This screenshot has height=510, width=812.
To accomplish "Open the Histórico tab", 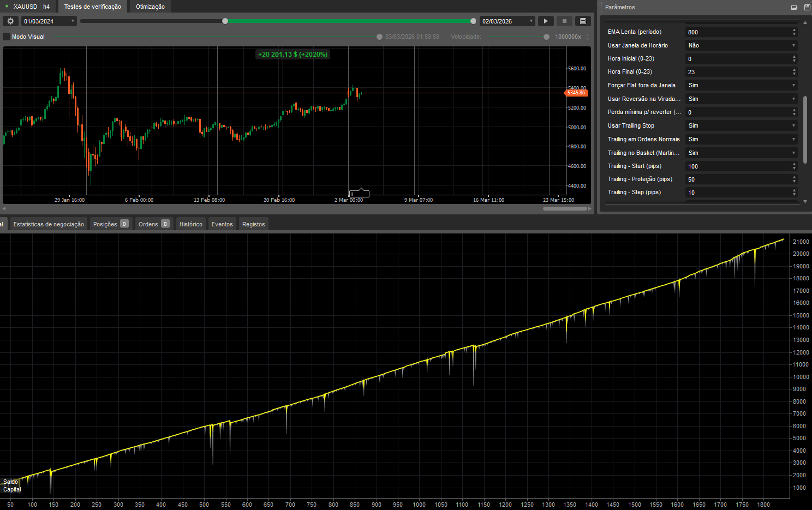I will pos(190,224).
